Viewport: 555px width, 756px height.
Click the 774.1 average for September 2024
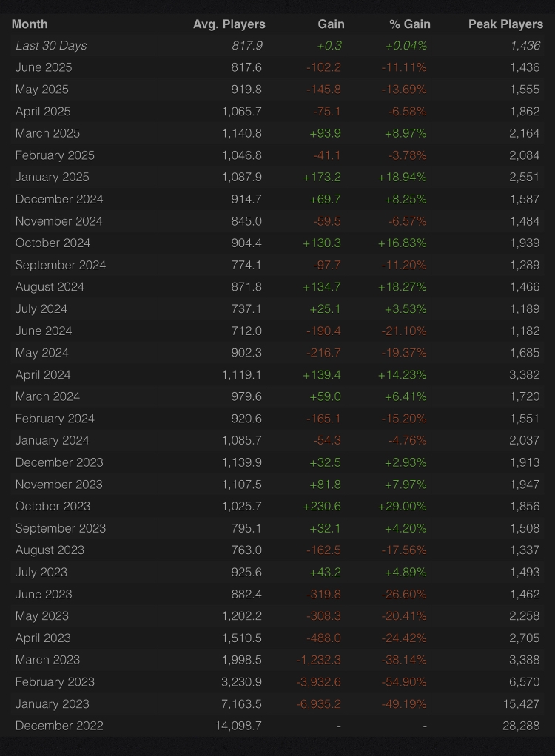pos(246,265)
